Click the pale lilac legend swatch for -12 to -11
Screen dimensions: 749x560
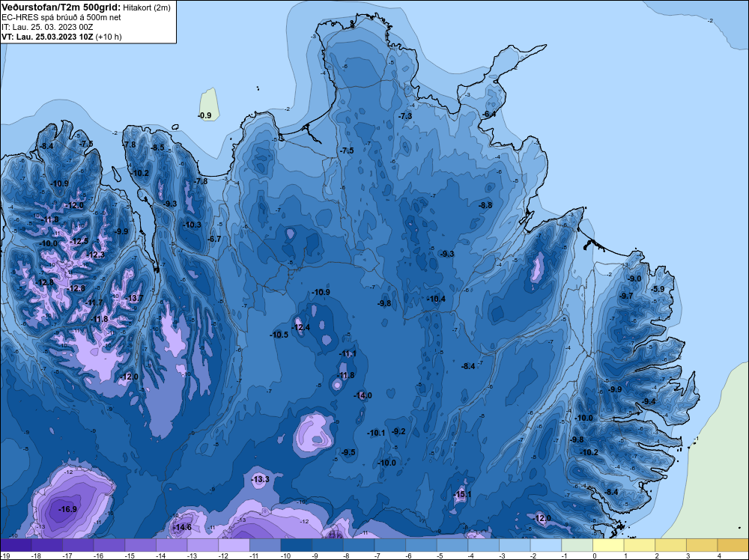(x=234, y=545)
